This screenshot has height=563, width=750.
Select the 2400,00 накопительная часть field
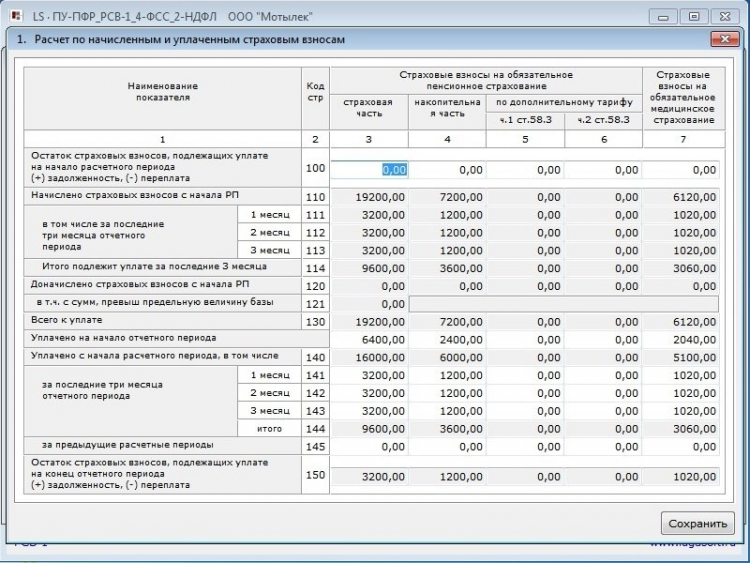coord(447,339)
